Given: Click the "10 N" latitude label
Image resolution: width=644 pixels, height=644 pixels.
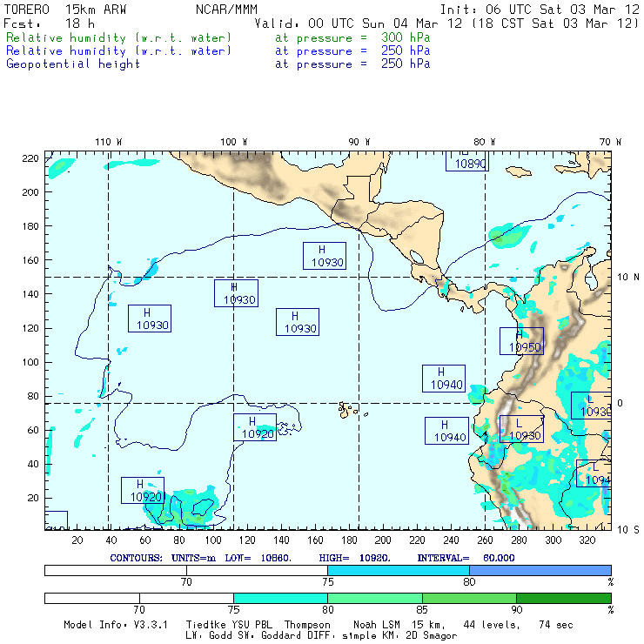Looking at the screenshot, I should pos(628,278).
